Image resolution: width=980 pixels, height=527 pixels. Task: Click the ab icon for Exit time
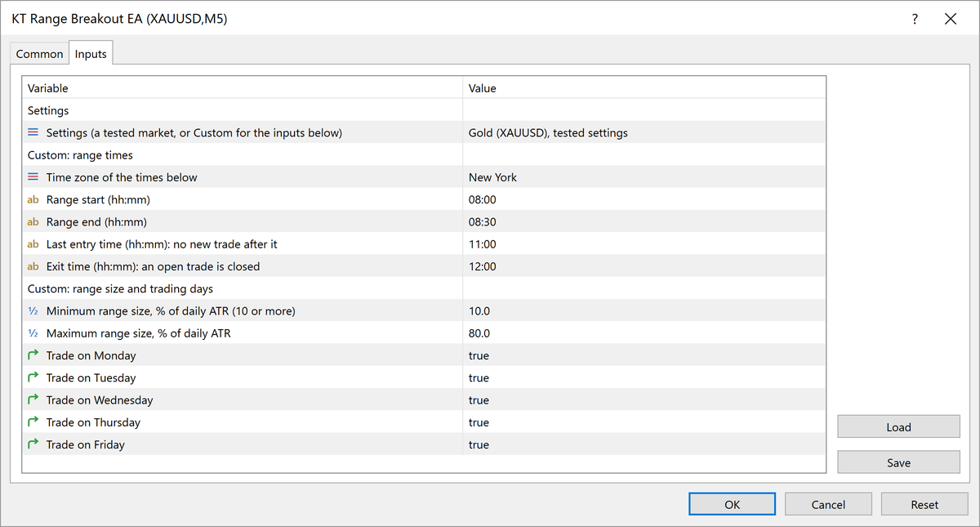coord(33,266)
